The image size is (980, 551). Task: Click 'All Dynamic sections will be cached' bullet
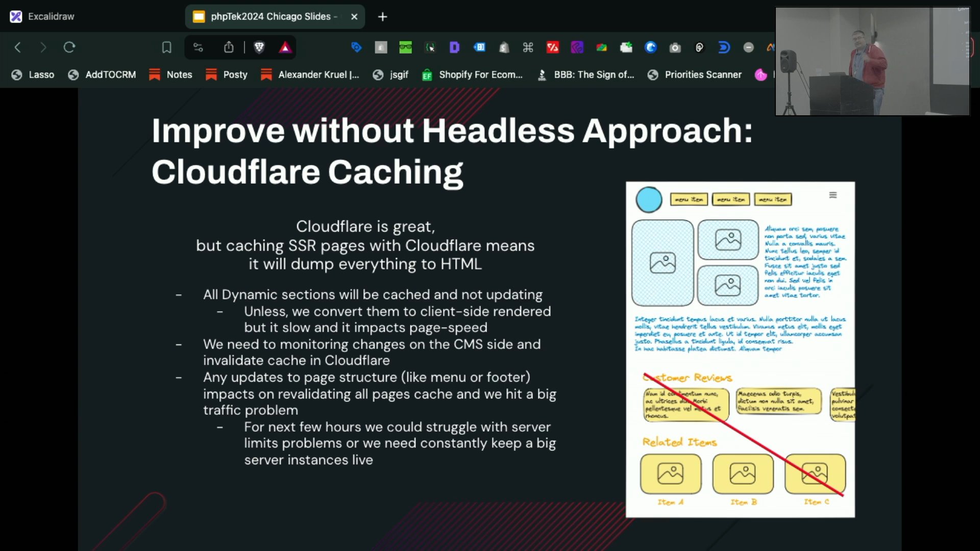point(373,294)
